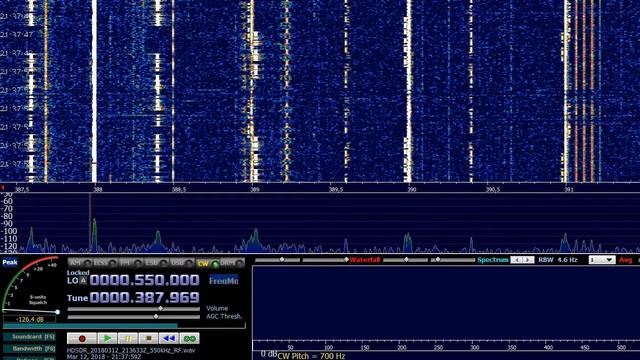Click the -100 dB spectrum scale label
Viewport: 640px width, 360px height.
tap(8, 231)
